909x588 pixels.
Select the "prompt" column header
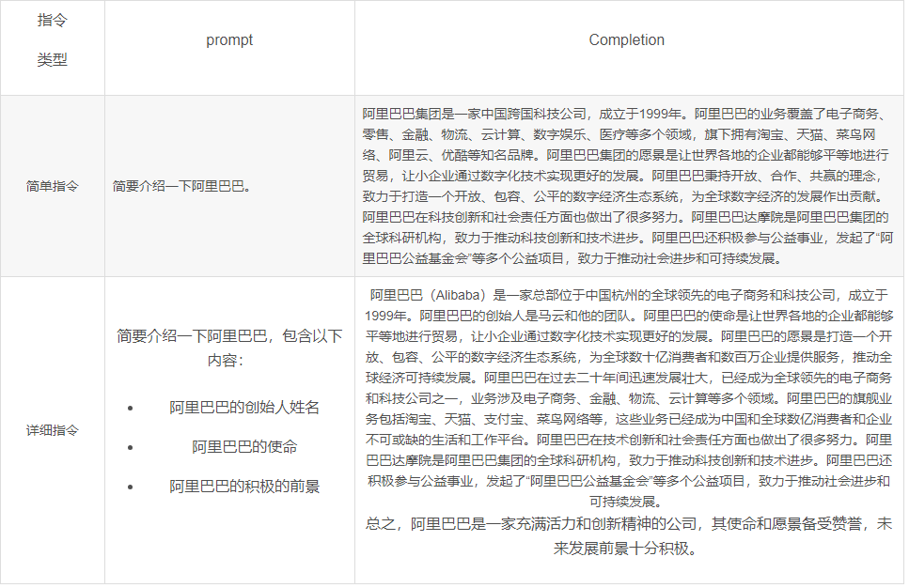coord(229,40)
